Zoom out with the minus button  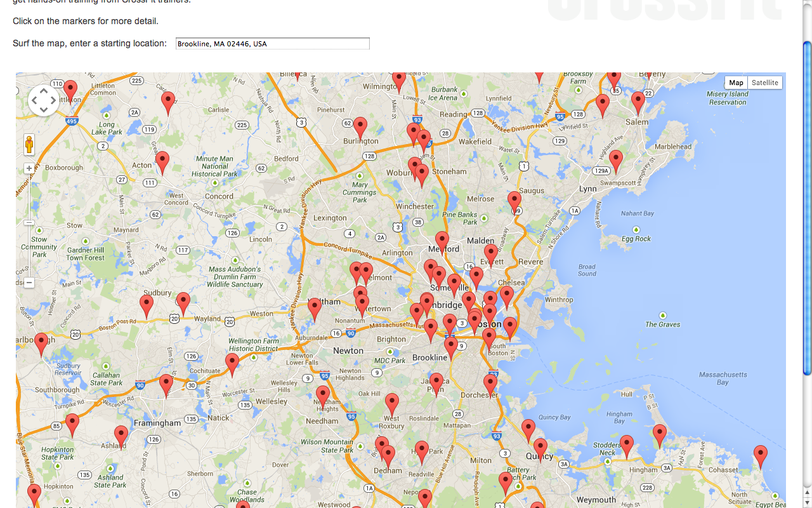click(x=29, y=283)
